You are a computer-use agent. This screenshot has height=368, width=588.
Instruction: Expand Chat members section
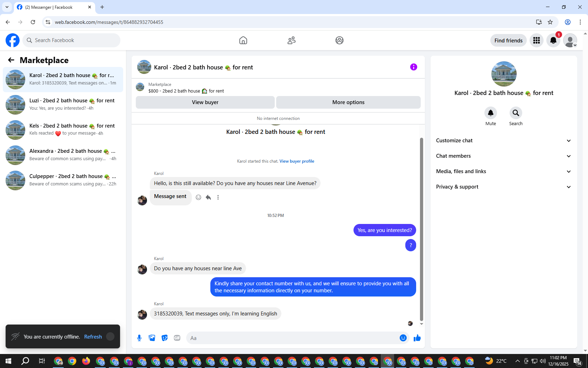pyautogui.click(x=504, y=156)
